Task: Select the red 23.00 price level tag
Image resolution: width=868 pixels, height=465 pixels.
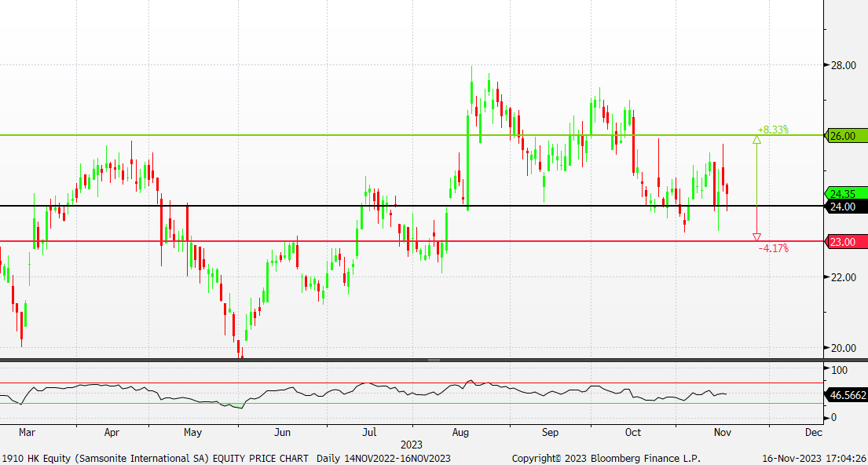Action: click(845, 241)
